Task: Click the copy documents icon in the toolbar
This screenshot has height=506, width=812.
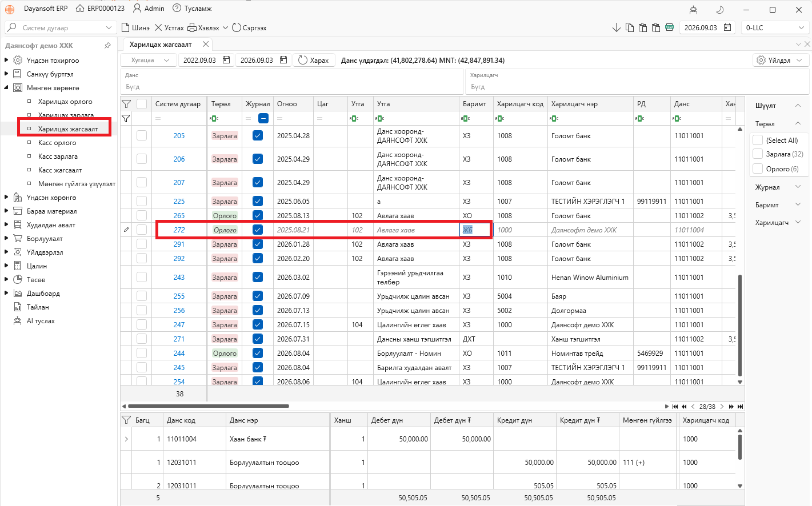Action: 629,27
